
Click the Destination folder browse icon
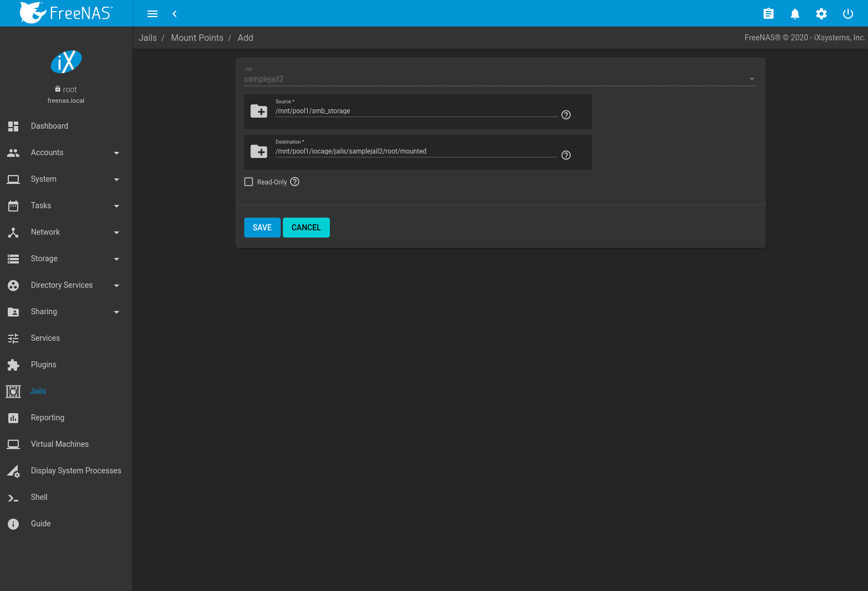(259, 151)
